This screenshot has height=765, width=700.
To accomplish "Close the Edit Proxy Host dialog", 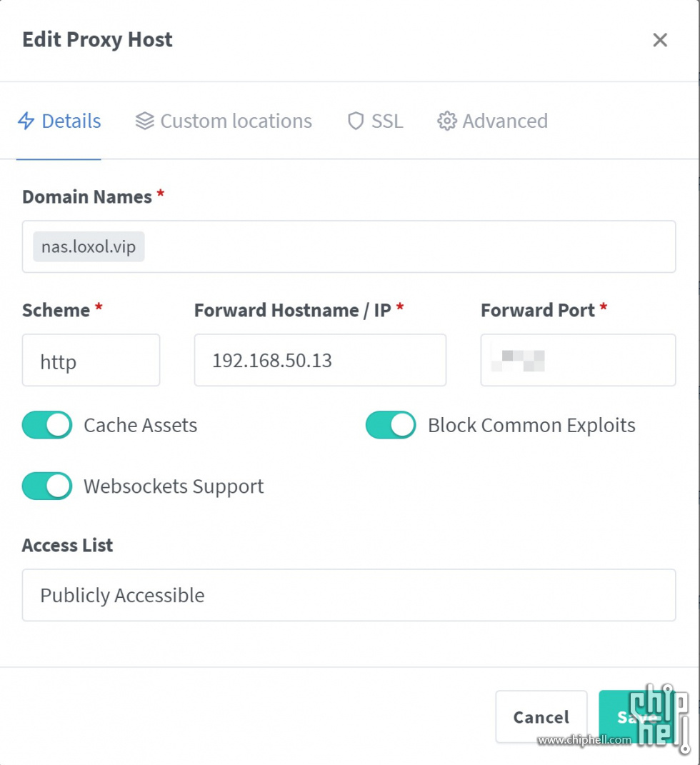I will pyautogui.click(x=660, y=39).
